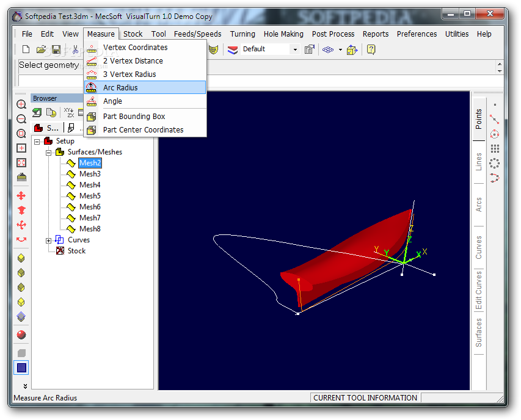Switch to the Surfaces vertical tab
The width and height of the screenshot is (521, 420).
(x=478, y=333)
